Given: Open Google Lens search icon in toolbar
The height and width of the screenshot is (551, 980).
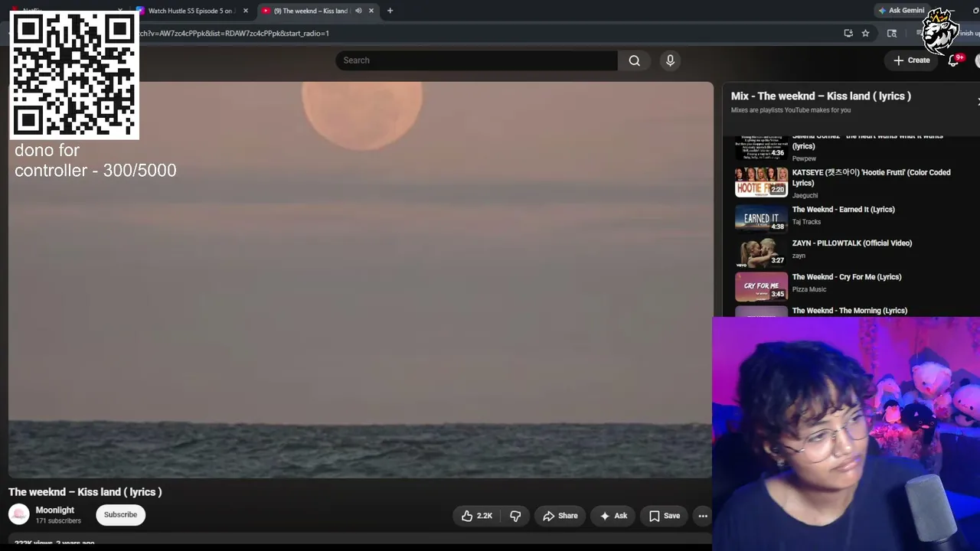Looking at the screenshot, I should [892, 33].
